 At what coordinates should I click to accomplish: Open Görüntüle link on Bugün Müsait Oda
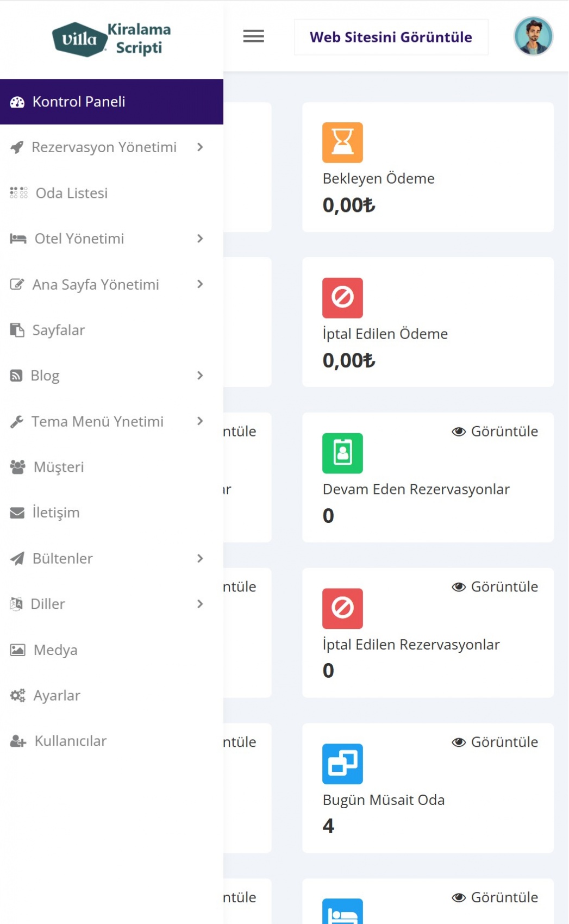[x=495, y=742]
